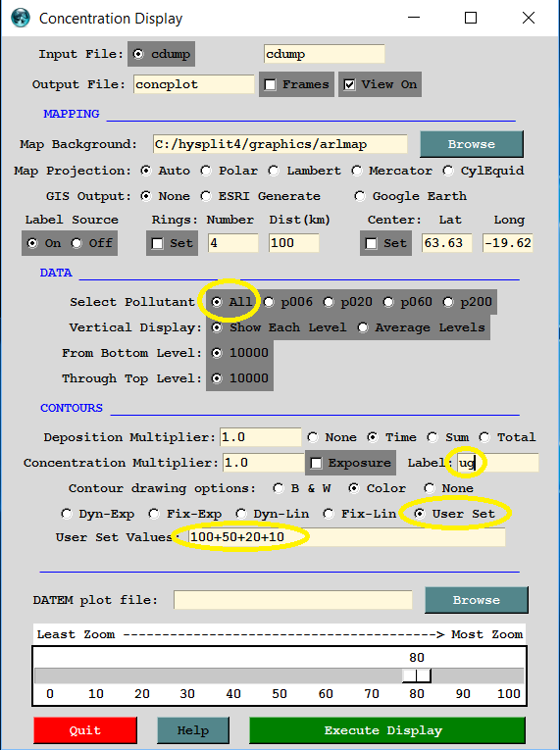The image size is (560, 750).
Task: Open the Help button
Action: pyautogui.click(x=193, y=730)
